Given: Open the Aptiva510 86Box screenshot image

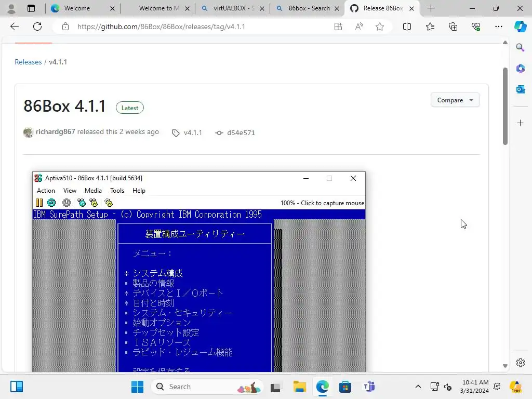Looking at the screenshot, I should pyautogui.click(x=199, y=272).
